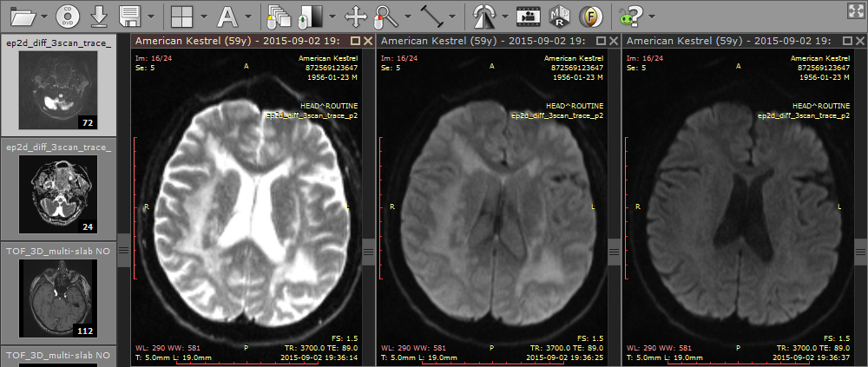Toggle annotation text overlay (A icon)

point(227,16)
